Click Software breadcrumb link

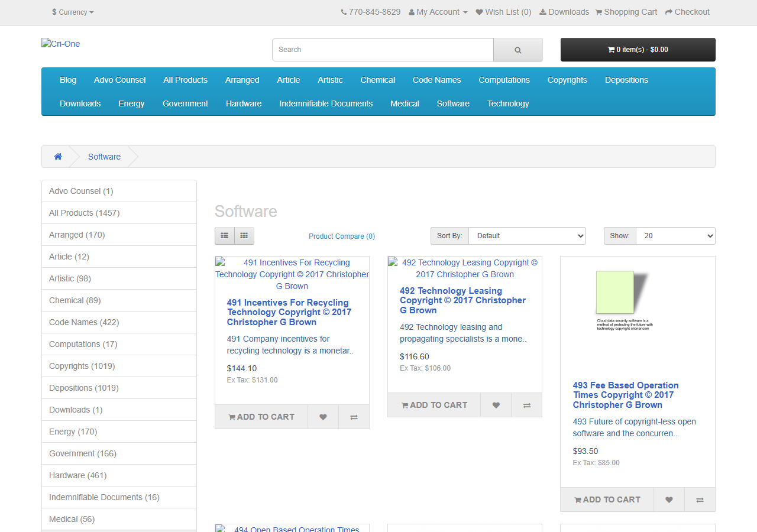point(104,157)
